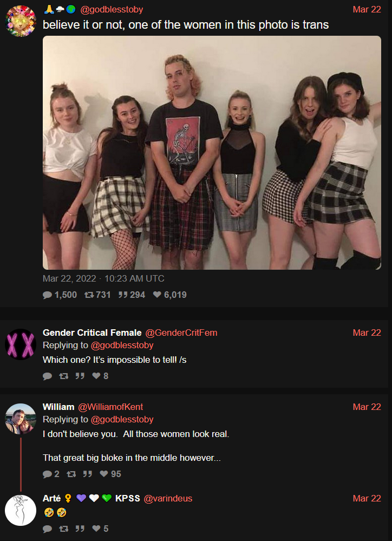
Task: Click the quote icon showing 294
Action: pos(123,295)
